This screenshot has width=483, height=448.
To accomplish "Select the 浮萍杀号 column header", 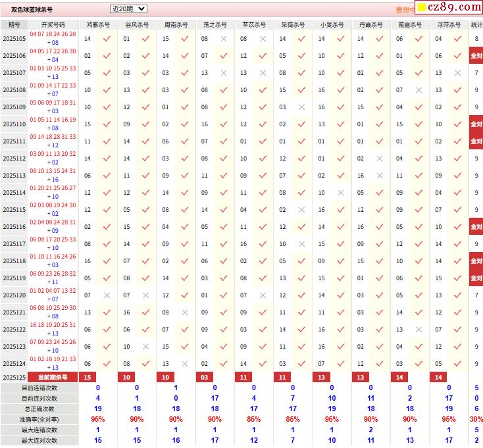I will 449,24.
